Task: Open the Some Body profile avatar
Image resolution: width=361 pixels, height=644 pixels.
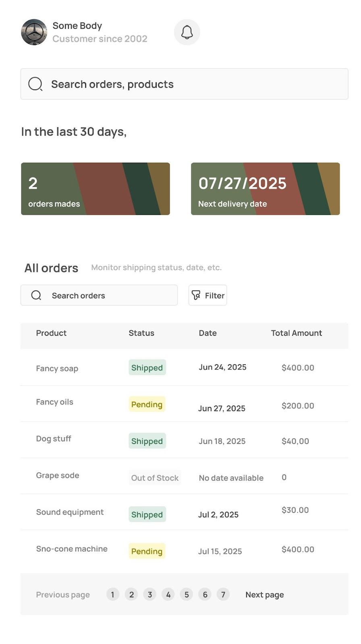Action: tap(34, 32)
